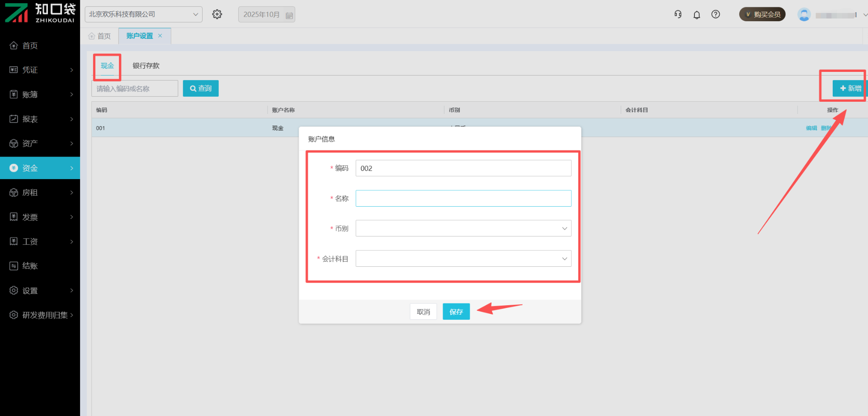Open the company selector 北京欢乐科技有限公司
Screen dimensions: 868x416
point(143,14)
